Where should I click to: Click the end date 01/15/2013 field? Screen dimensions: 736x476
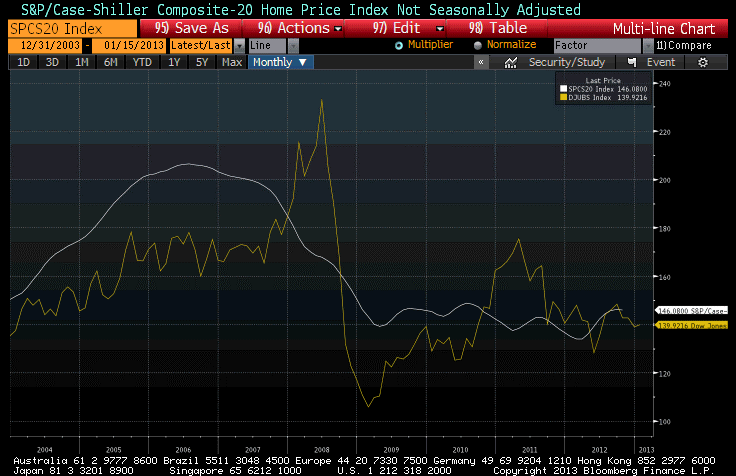(x=129, y=46)
